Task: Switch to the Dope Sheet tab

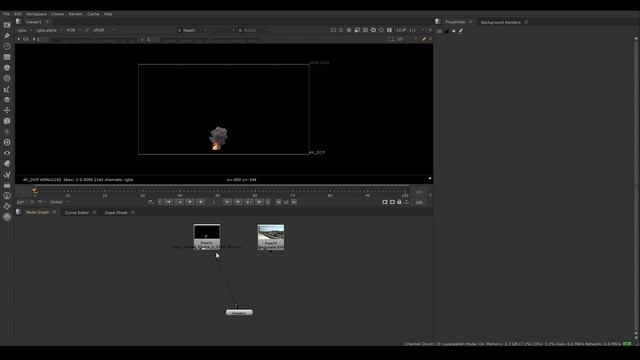Action: point(116,213)
